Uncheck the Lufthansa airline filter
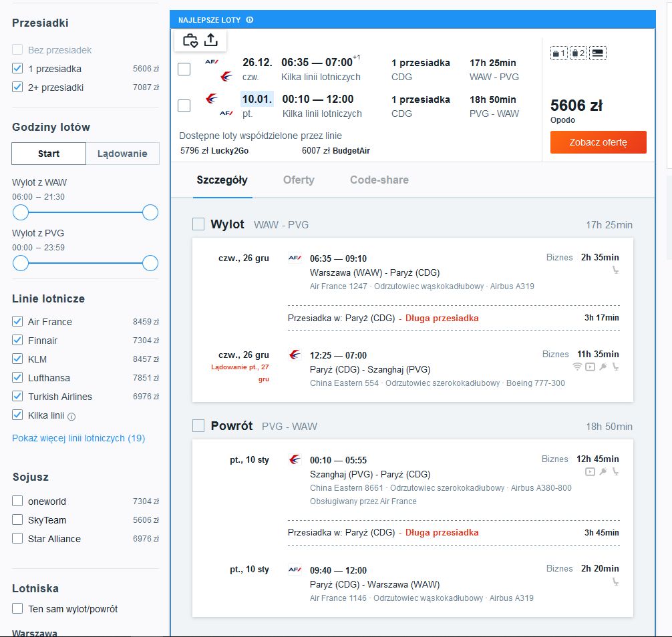 [x=17, y=377]
